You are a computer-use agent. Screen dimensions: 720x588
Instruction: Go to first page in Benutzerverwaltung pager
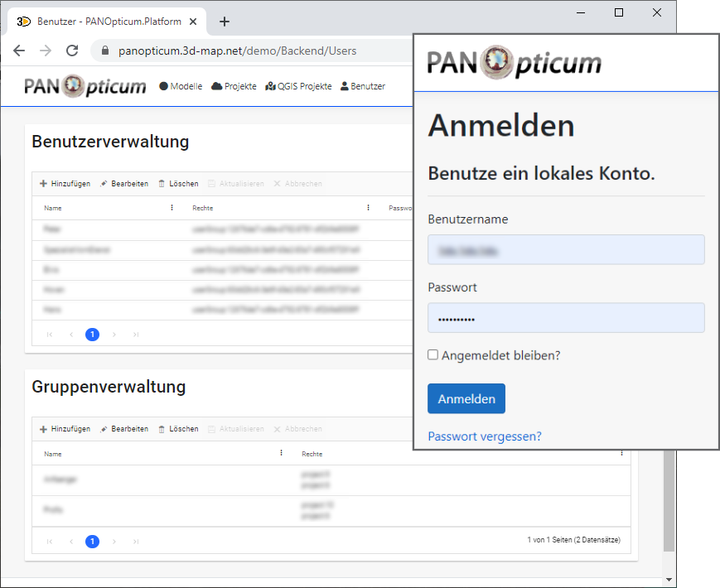(50, 335)
